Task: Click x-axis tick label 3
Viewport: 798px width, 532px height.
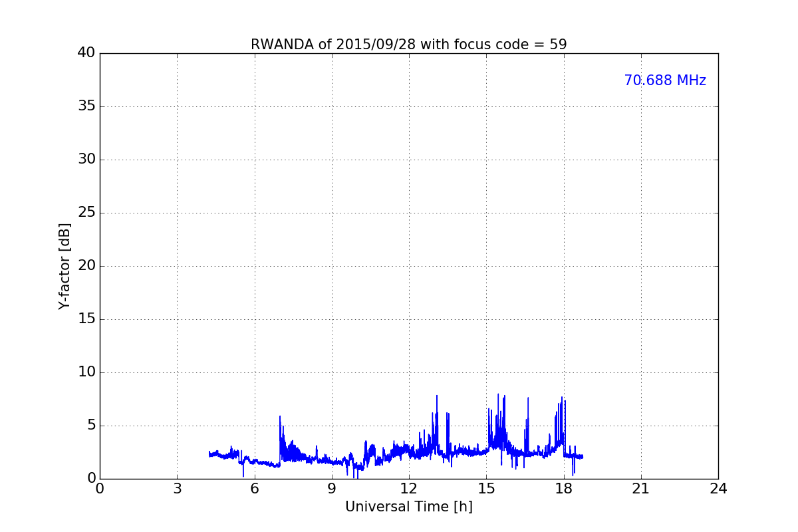Action: (177, 489)
